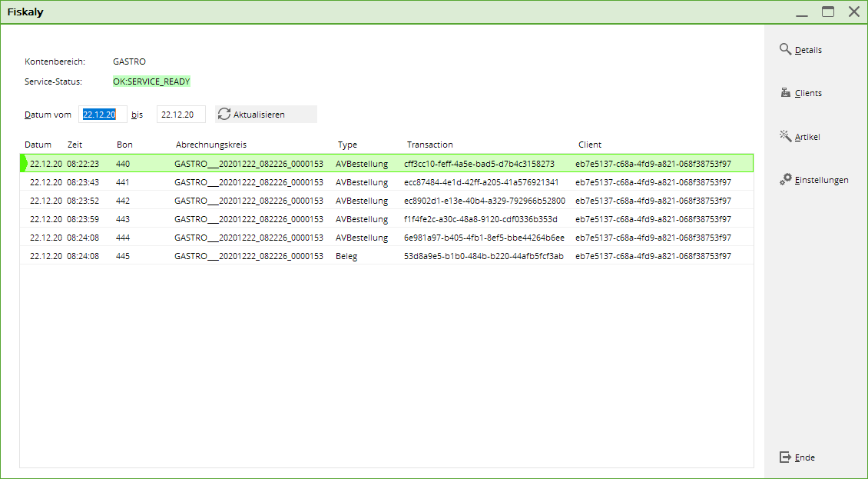This screenshot has height=479, width=868.
Task: Click the green marker on the selected row
Action: (23, 163)
